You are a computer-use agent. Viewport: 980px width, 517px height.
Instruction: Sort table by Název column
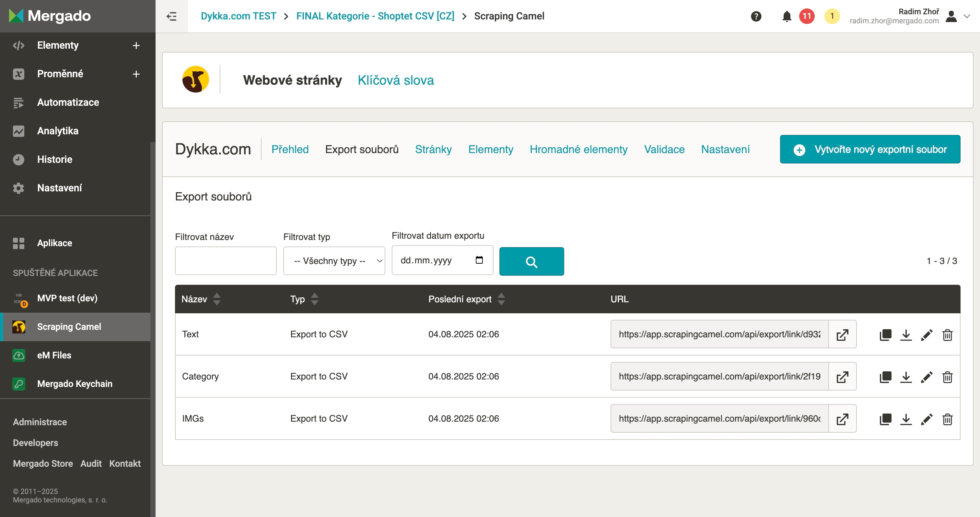216,299
